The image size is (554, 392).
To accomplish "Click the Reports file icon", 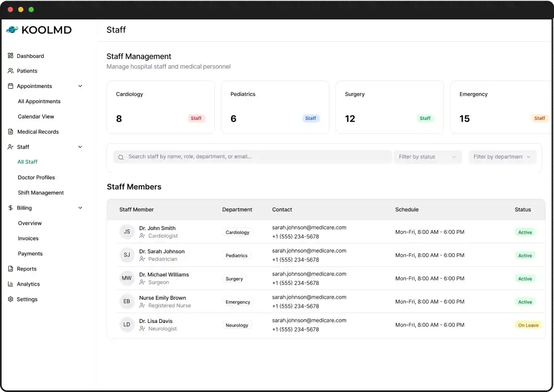I will tap(11, 269).
